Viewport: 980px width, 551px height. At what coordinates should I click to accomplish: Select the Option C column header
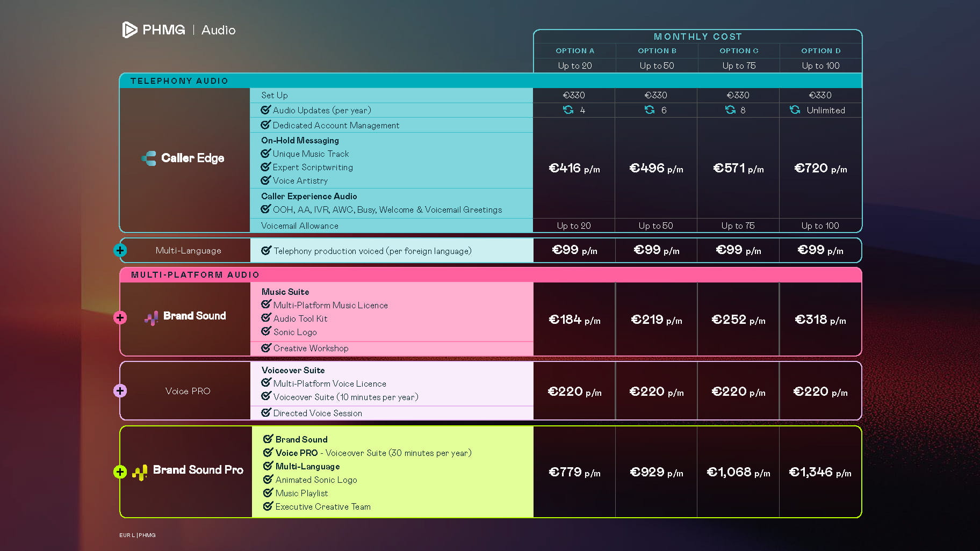(739, 50)
